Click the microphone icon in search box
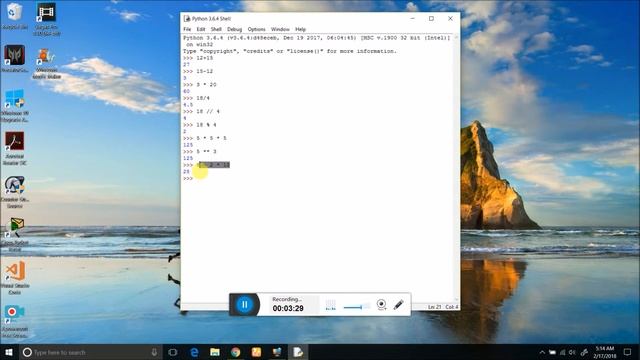The width and height of the screenshot is (640, 360). pyautogui.click(x=154, y=352)
